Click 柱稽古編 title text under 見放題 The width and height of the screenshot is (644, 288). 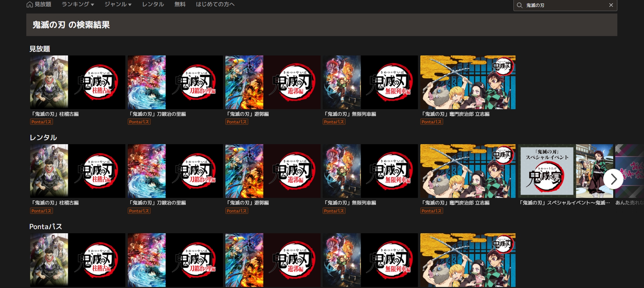(55, 114)
